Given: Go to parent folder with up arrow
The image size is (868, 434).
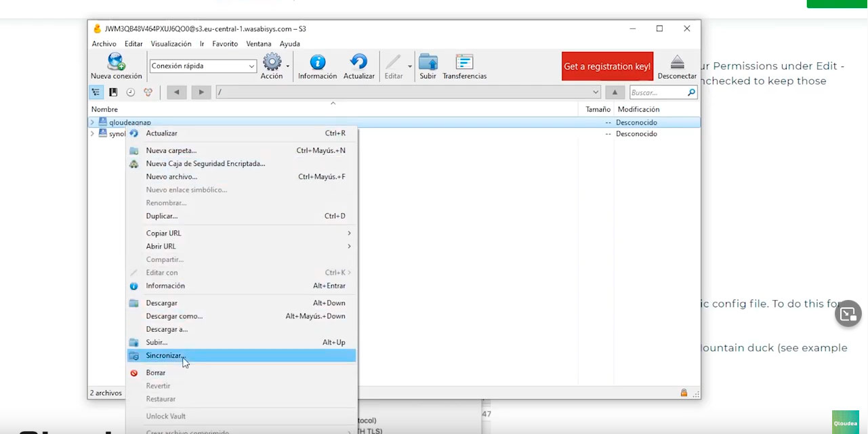Looking at the screenshot, I should tap(615, 92).
